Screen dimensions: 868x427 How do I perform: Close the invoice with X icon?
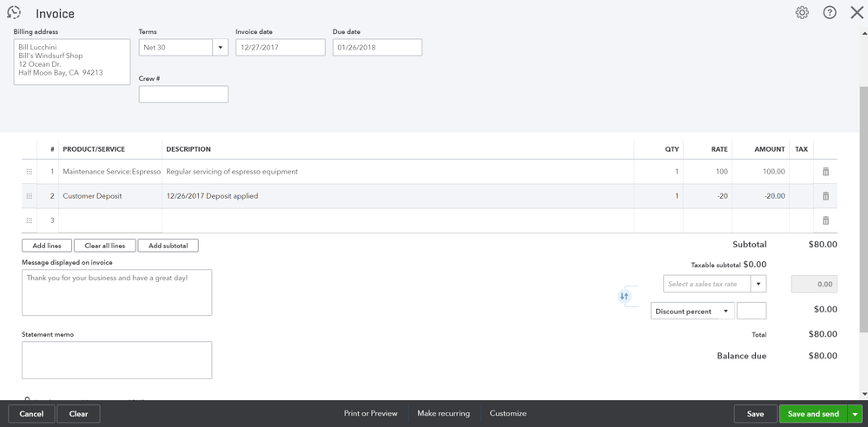(857, 13)
